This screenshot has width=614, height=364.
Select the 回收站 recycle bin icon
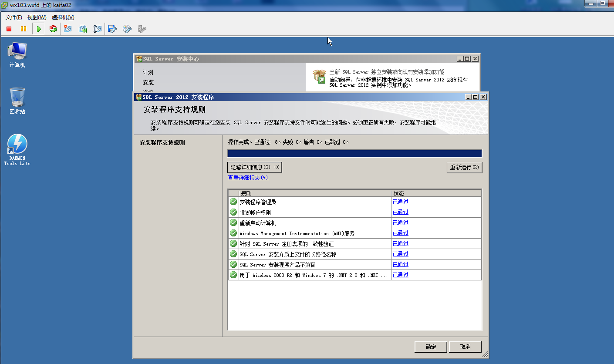[x=17, y=101]
